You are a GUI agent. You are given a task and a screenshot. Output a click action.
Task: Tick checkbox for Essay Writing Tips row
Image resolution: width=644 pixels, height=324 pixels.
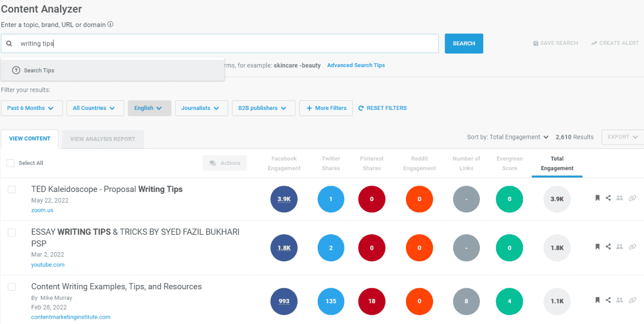tap(12, 232)
